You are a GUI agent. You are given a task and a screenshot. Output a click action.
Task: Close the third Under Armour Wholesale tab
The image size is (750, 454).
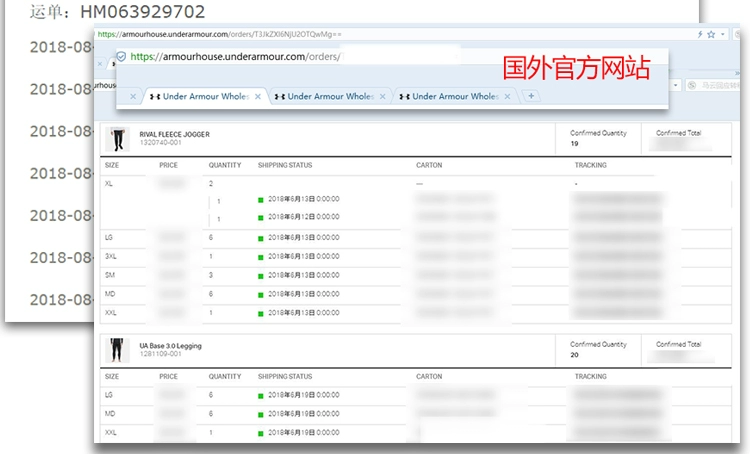point(507,96)
